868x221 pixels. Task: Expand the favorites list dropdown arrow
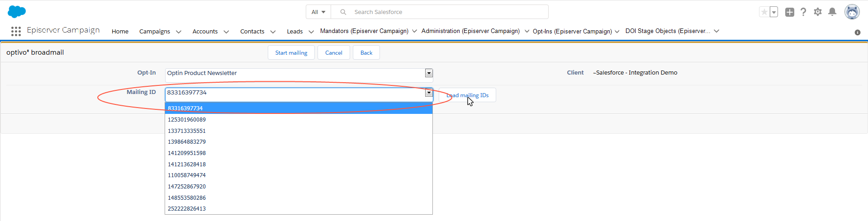pyautogui.click(x=774, y=12)
